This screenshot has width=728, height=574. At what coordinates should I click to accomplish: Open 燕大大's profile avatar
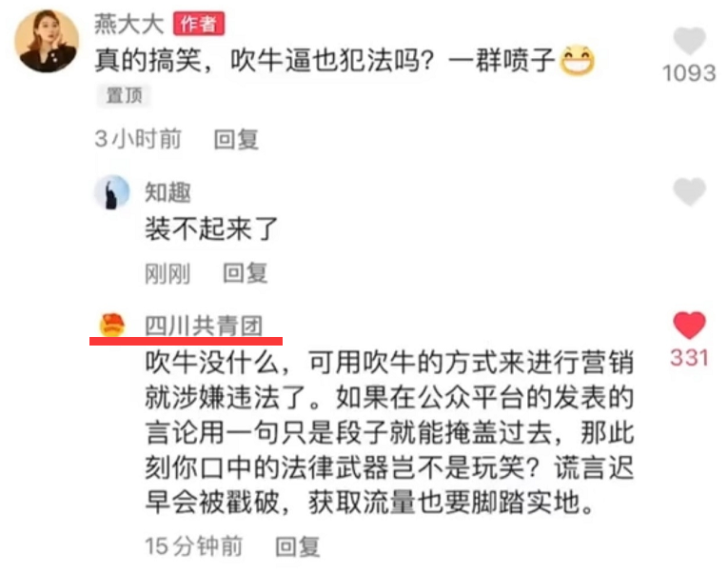pos(47,41)
